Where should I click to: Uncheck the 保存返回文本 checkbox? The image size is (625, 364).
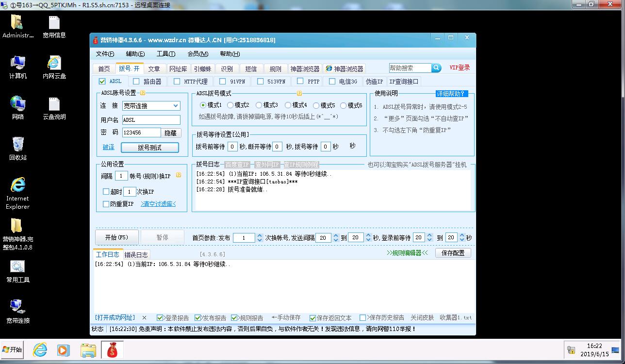point(313,318)
